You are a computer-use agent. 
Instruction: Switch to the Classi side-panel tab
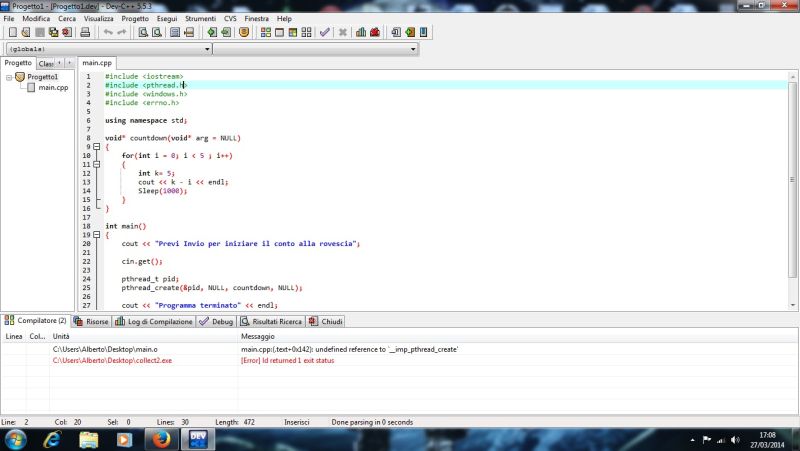pyautogui.click(x=46, y=63)
